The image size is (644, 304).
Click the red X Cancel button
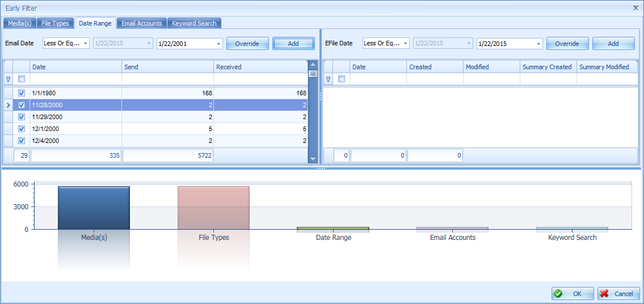click(618, 294)
